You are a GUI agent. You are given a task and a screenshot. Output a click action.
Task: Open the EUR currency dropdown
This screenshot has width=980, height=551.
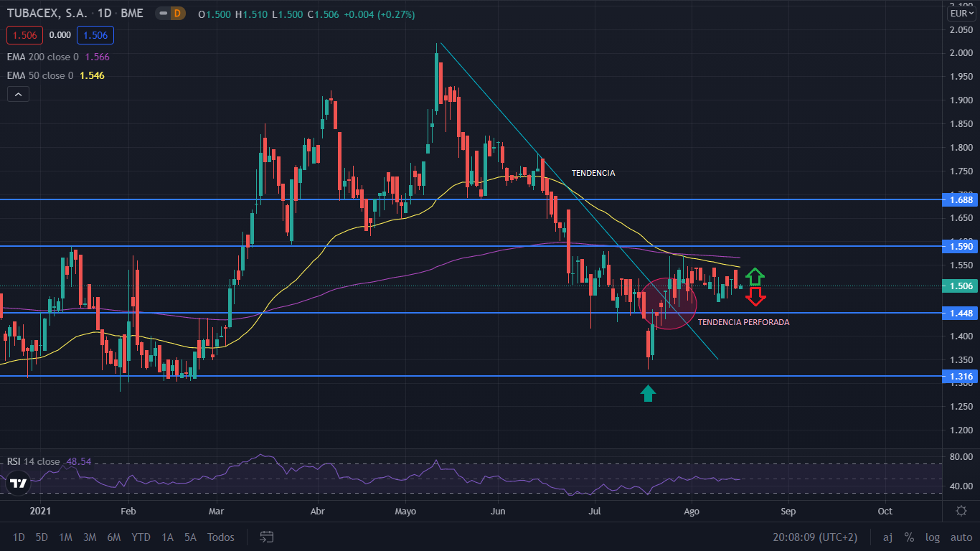pyautogui.click(x=960, y=14)
